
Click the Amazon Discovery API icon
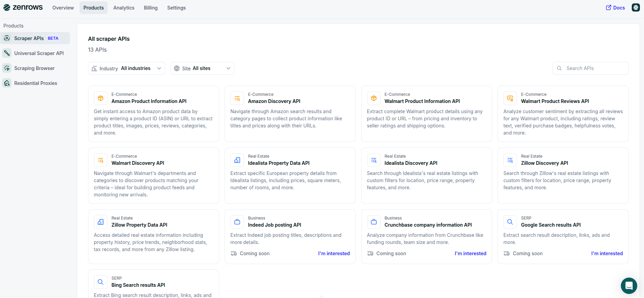coord(237,98)
